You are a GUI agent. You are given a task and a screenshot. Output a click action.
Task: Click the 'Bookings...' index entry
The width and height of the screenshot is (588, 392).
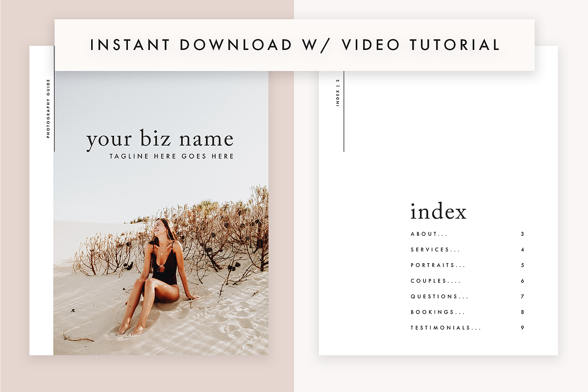pos(438,313)
